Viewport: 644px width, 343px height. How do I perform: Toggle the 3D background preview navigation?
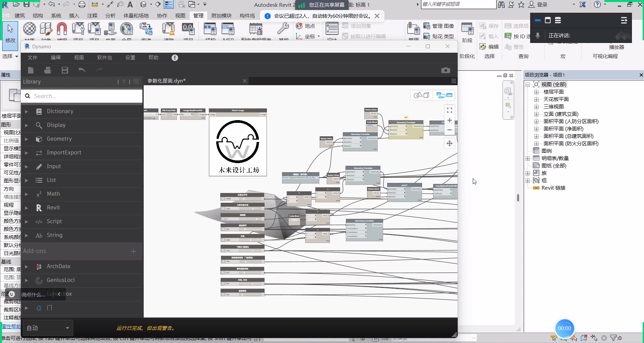click(421, 95)
